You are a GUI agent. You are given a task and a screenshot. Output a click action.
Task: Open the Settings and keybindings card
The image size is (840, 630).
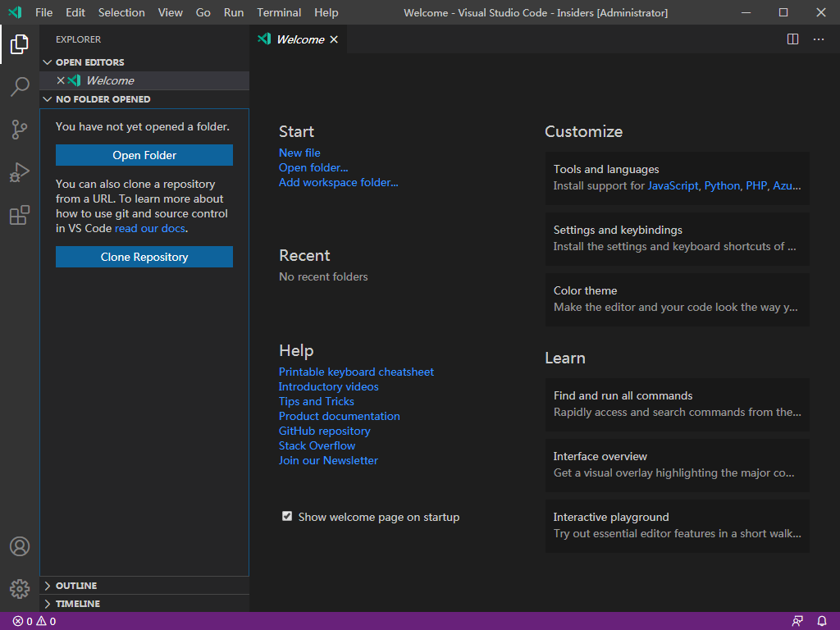pyautogui.click(x=677, y=239)
